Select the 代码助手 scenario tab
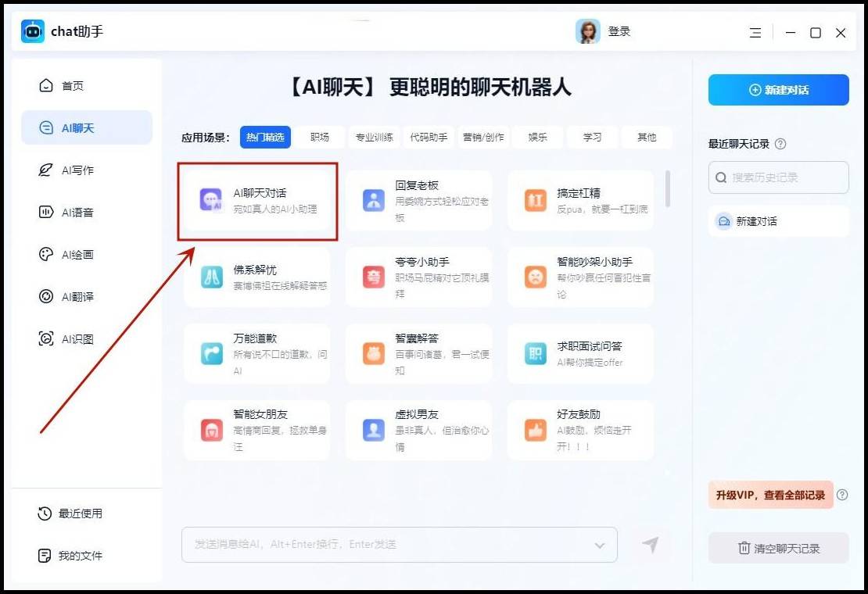The height and width of the screenshot is (594, 868). [x=429, y=138]
